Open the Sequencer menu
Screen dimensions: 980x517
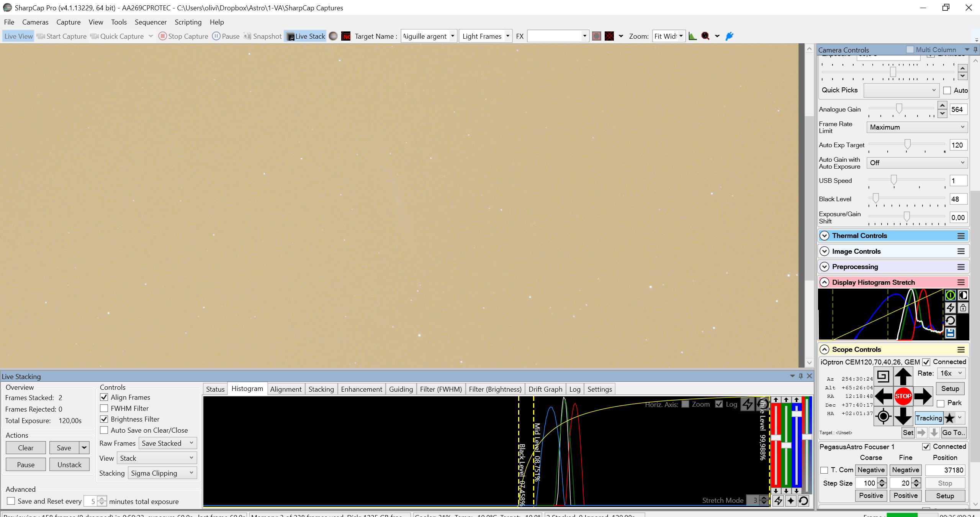click(x=151, y=22)
